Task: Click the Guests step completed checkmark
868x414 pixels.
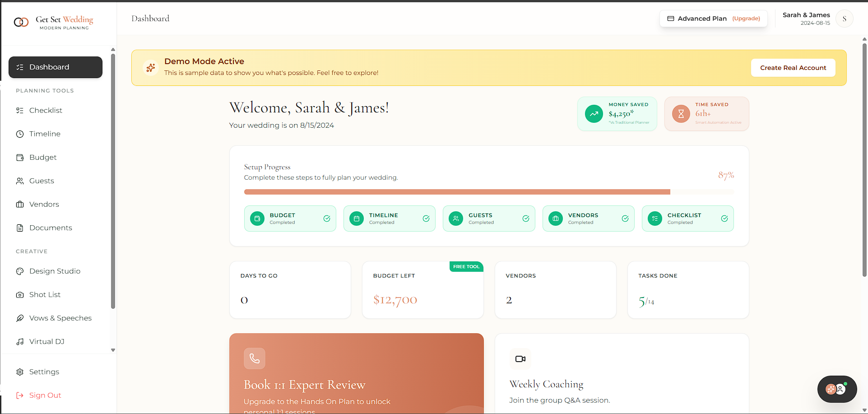Action: pyautogui.click(x=526, y=219)
